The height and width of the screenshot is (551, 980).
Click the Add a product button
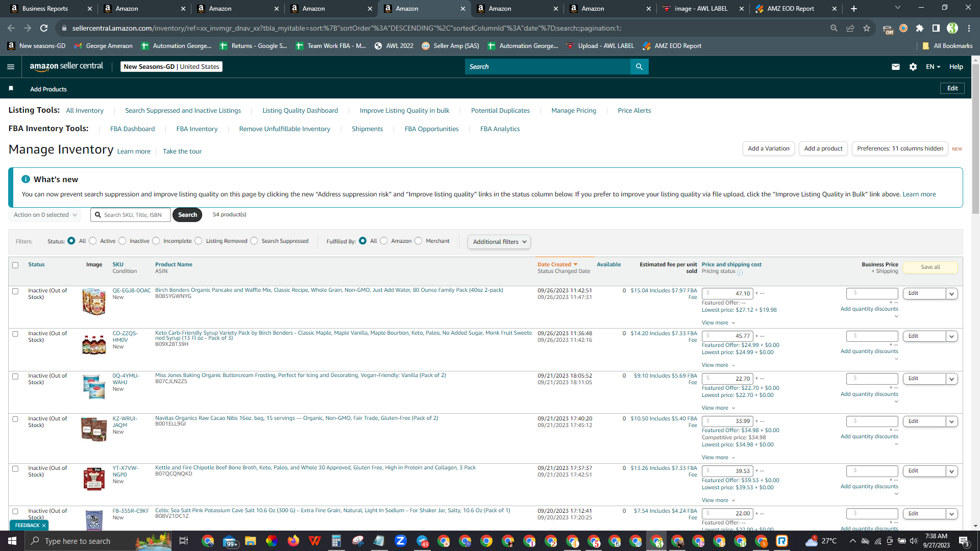(x=823, y=148)
